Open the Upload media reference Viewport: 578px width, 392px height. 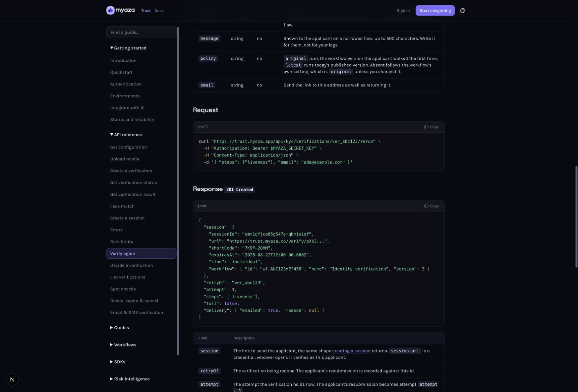[125, 159]
